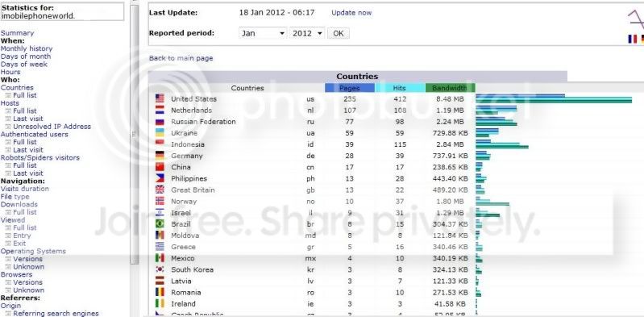The height and width of the screenshot is (317, 644).
Task: Click the French flag language icon
Action: coord(632,39)
